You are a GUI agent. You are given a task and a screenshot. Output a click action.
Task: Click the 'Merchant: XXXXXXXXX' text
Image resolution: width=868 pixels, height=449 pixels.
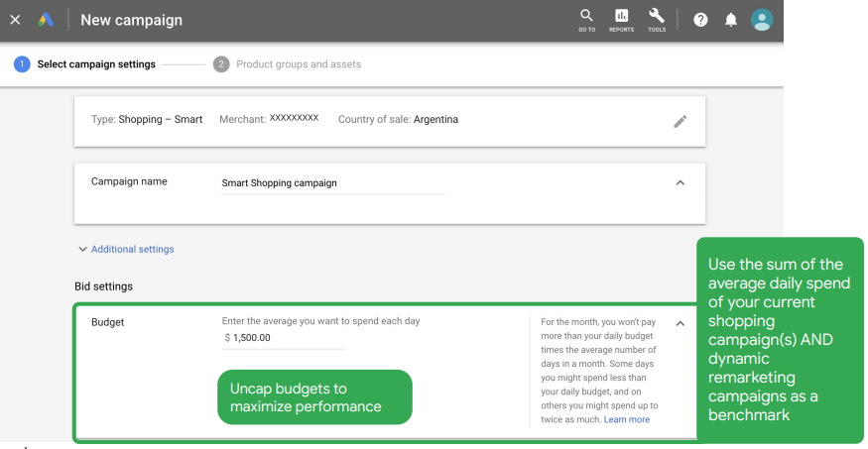(x=269, y=119)
